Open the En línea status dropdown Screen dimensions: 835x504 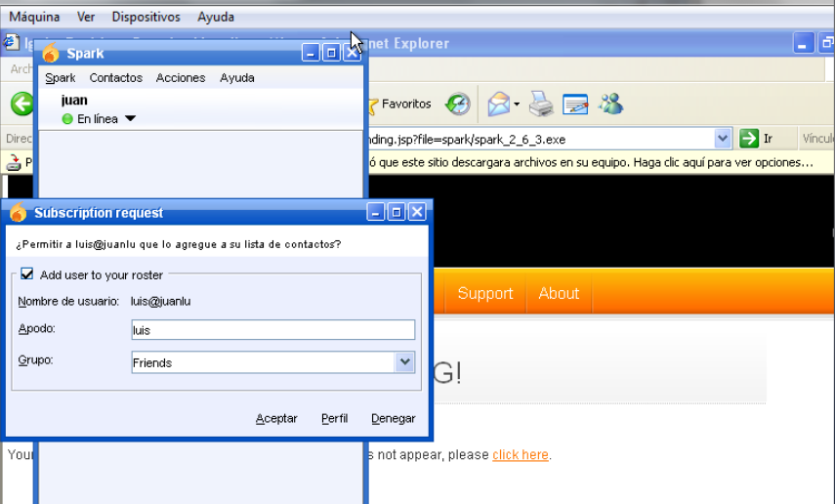(x=131, y=119)
